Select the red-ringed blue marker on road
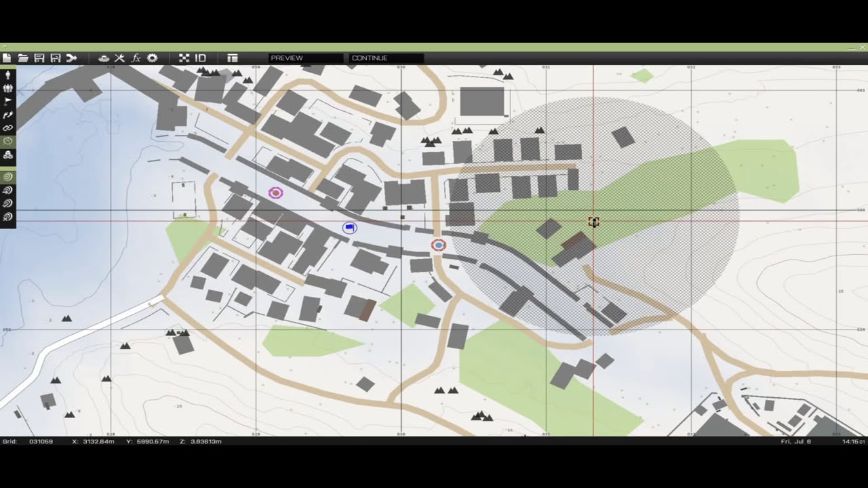The image size is (868, 488). pyautogui.click(x=439, y=245)
